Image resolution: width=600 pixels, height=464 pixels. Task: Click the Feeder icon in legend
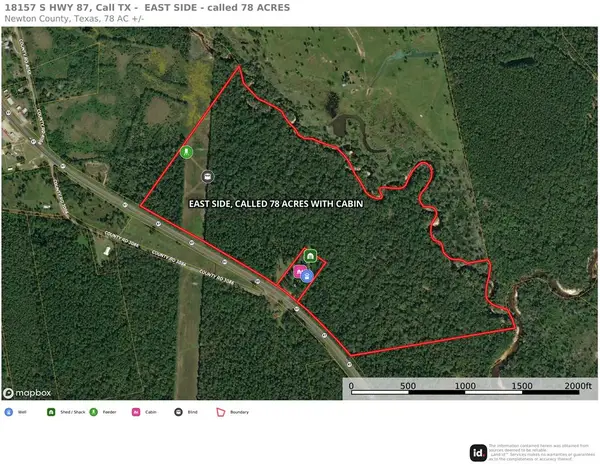[93, 412]
